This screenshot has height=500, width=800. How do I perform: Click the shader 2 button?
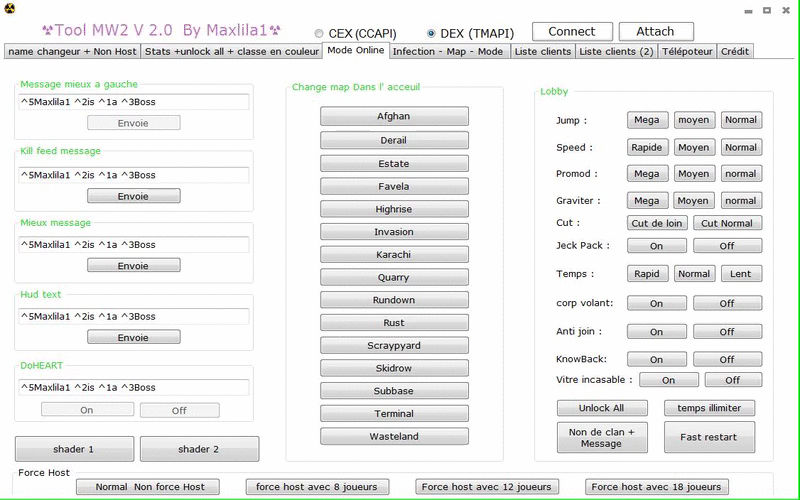pyautogui.click(x=199, y=449)
